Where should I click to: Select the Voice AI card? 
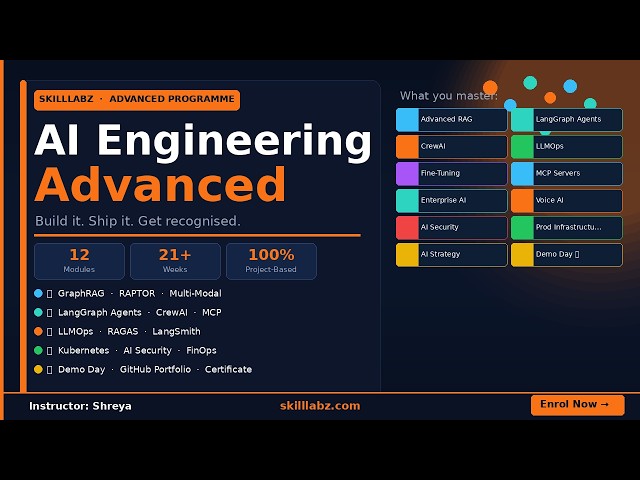tap(567, 200)
